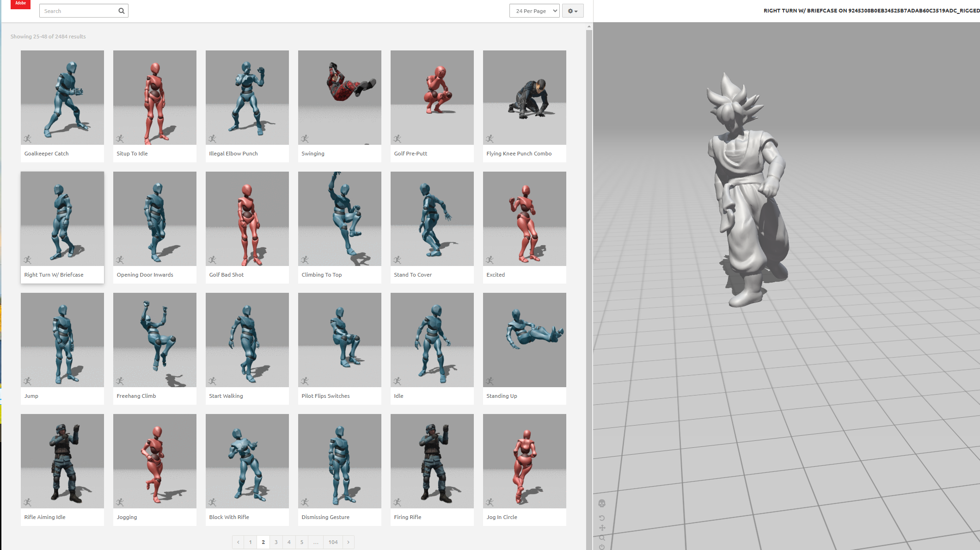Open the next page arrow in pagination

[349, 542]
